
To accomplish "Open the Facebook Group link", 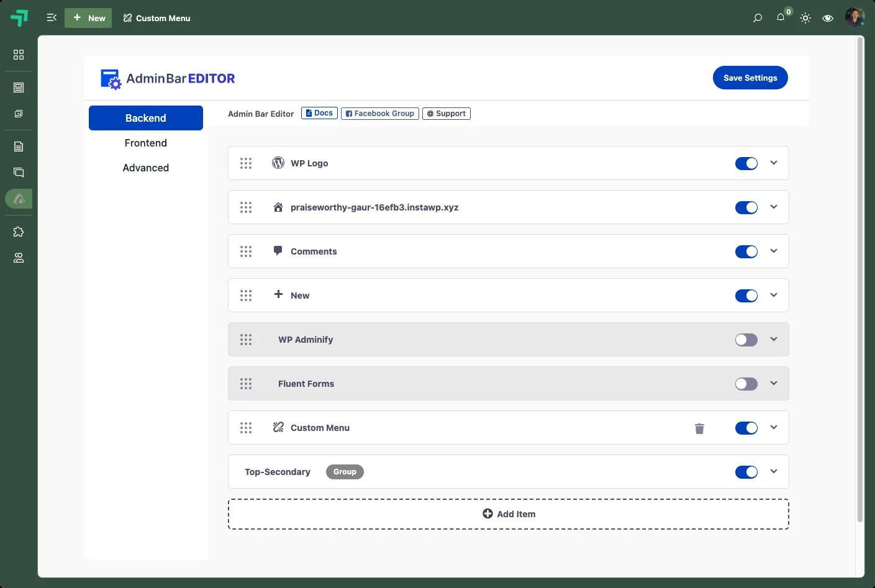I will (380, 114).
